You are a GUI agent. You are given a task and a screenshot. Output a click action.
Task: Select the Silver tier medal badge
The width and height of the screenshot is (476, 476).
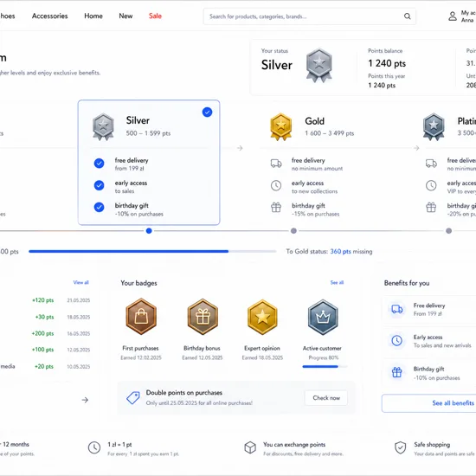coord(103,127)
